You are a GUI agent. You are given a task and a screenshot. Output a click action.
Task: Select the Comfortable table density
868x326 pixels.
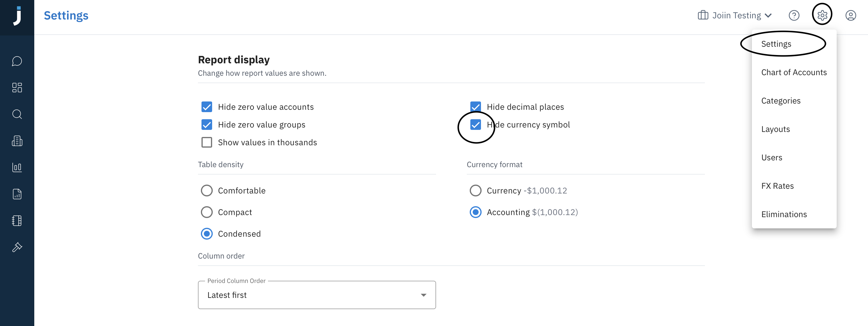(x=207, y=191)
